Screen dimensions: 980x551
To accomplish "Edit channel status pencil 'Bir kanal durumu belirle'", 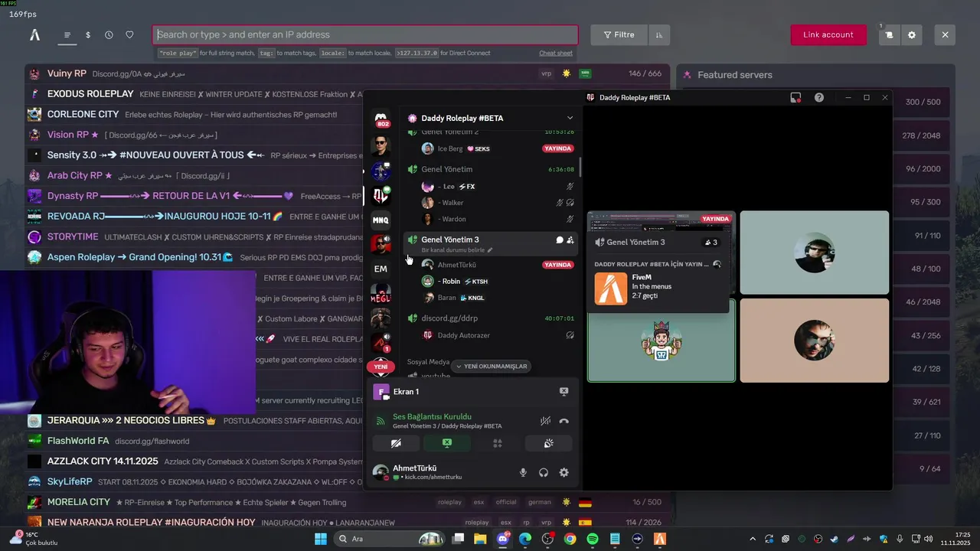I will 490,250.
